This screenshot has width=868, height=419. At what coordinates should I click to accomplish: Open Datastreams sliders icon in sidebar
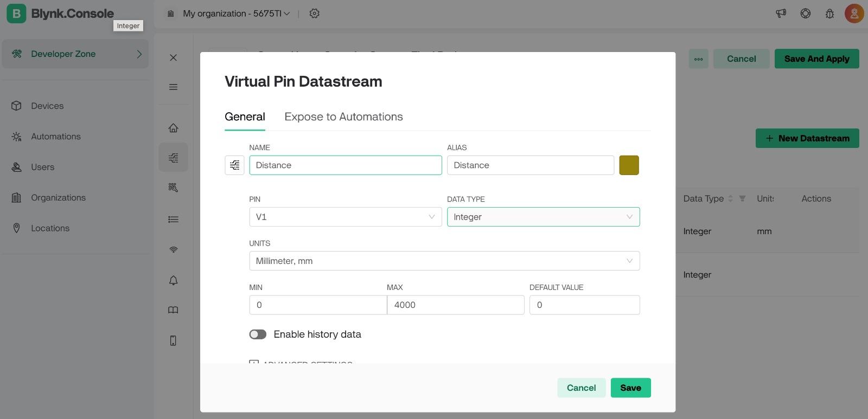(x=173, y=157)
